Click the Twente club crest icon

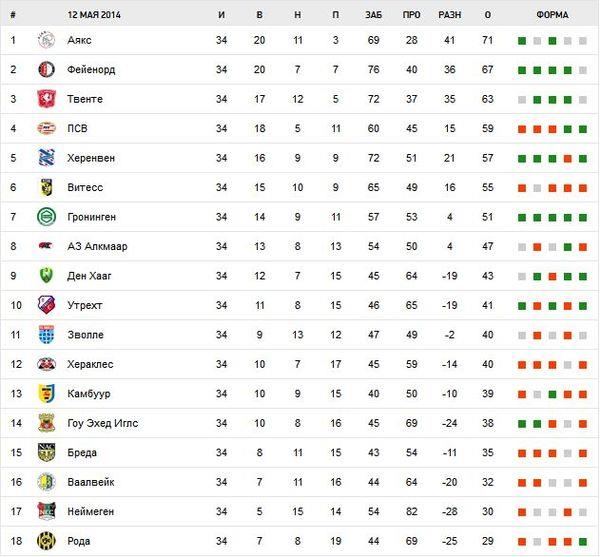46,99
